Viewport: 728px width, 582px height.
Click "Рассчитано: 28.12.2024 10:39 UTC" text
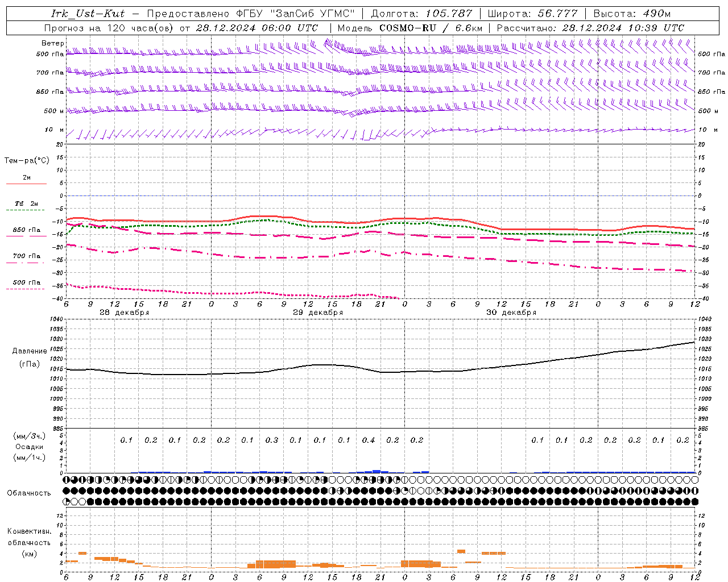(590, 28)
